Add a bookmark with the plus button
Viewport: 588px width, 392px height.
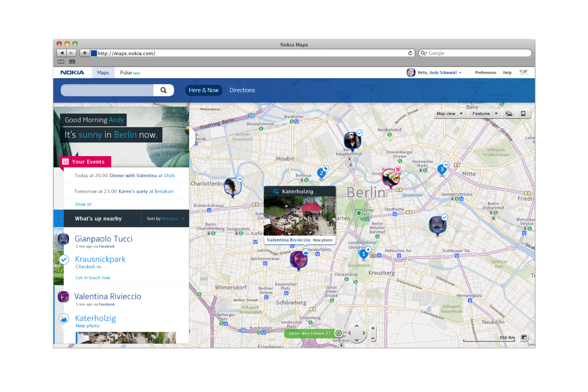click(85, 53)
